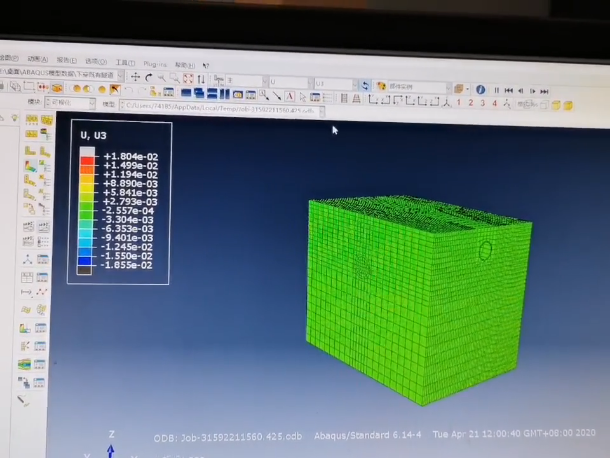Open the 选项(O) menu
This screenshot has width=610, height=458.
(96, 61)
